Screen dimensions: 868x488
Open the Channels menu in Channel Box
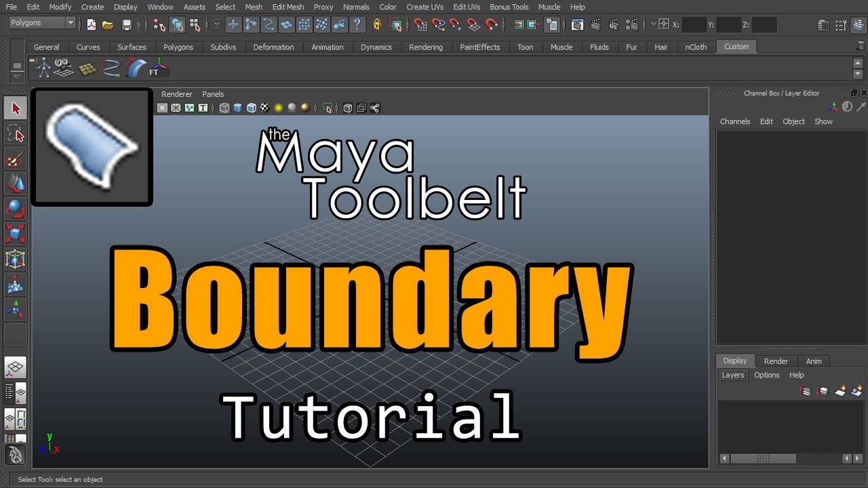pyautogui.click(x=735, y=121)
